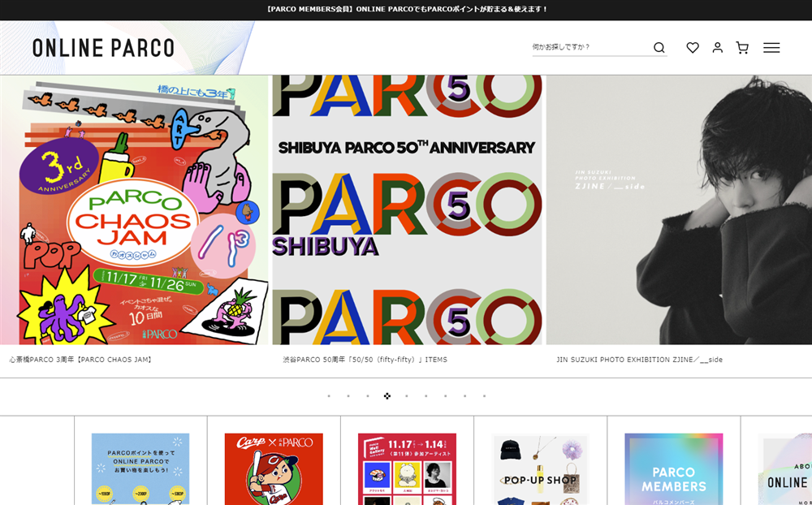Click the 心斎橋PARCO 3周年 caption link
Image resolution: width=812 pixels, height=505 pixels.
pyautogui.click(x=81, y=360)
